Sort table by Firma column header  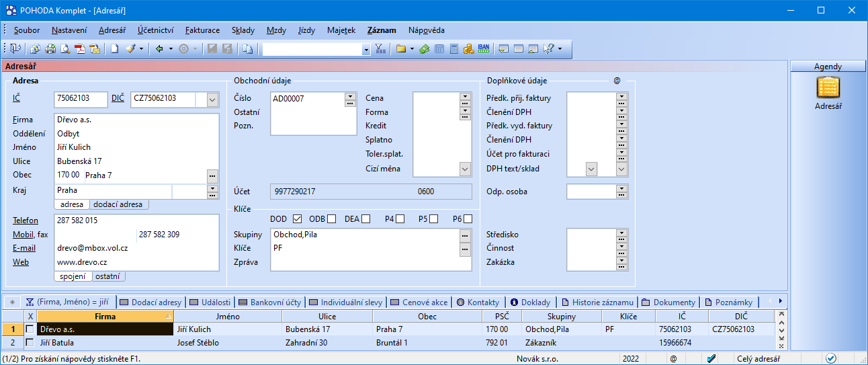105,317
